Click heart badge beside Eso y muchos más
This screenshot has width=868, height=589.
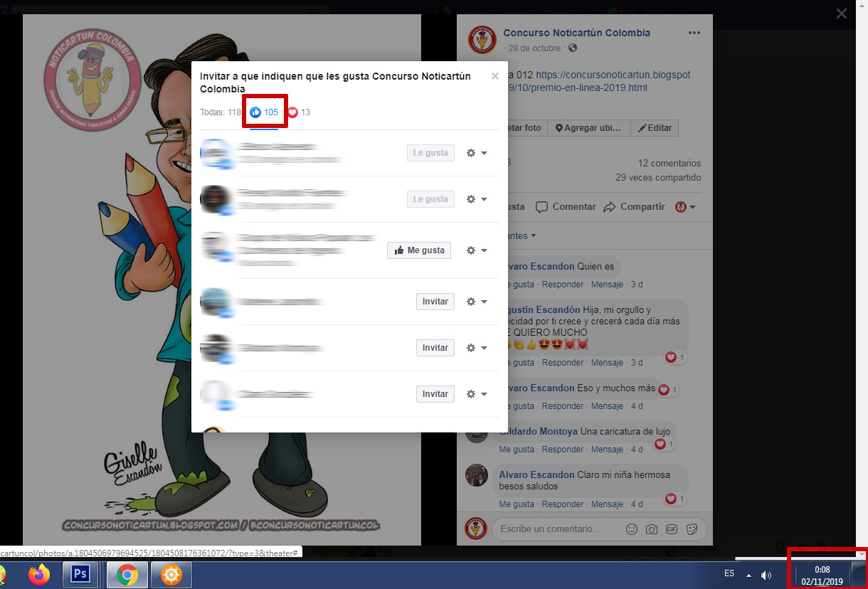(x=667, y=390)
